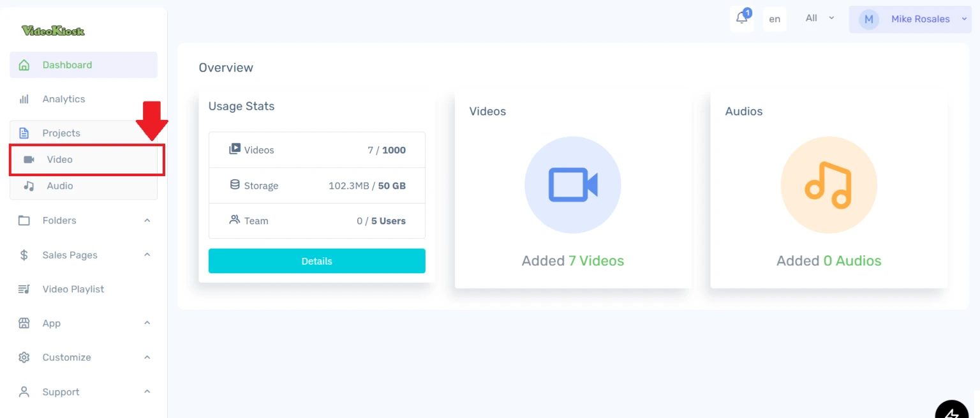Expand the Folders menu chevron
The image size is (980, 418).
pos(147,221)
